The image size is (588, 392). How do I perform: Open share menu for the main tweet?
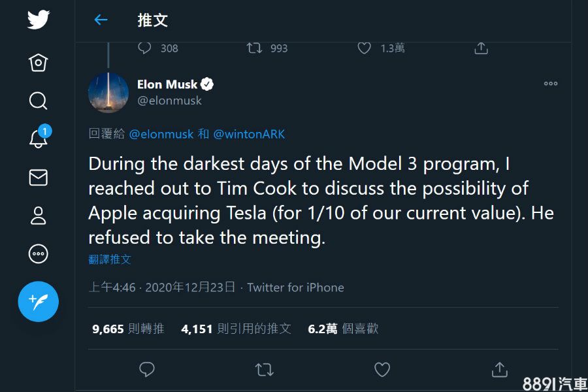[499, 370]
